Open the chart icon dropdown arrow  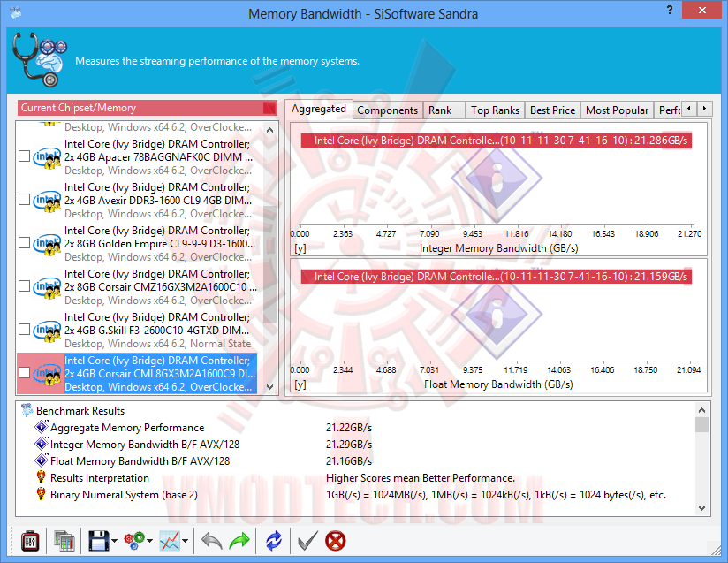[185, 541]
